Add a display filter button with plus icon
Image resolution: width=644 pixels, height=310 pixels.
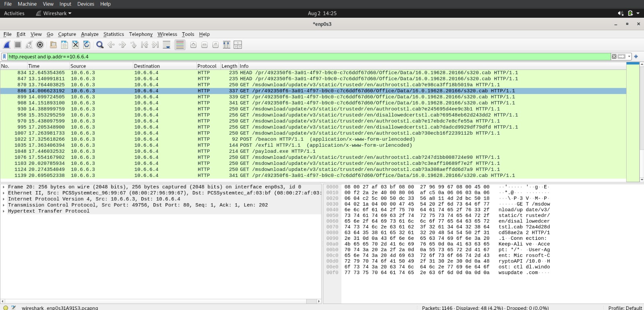coord(636,56)
